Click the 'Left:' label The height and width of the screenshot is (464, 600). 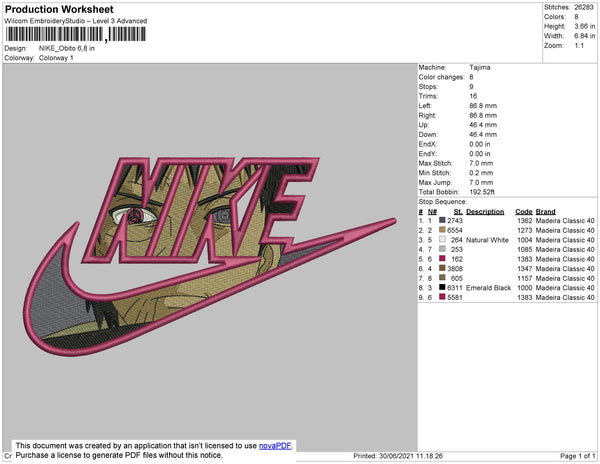[x=425, y=106]
